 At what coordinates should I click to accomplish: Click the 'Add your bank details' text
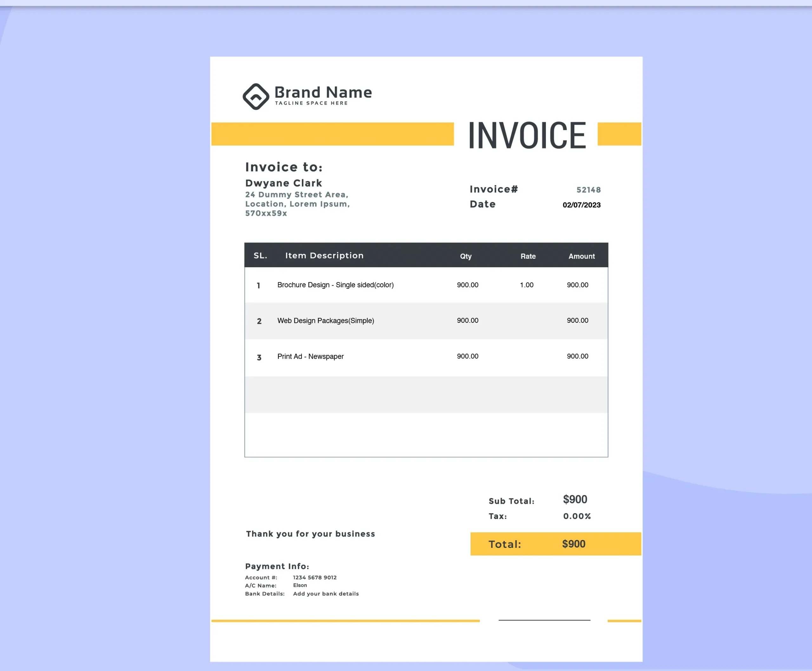326,594
